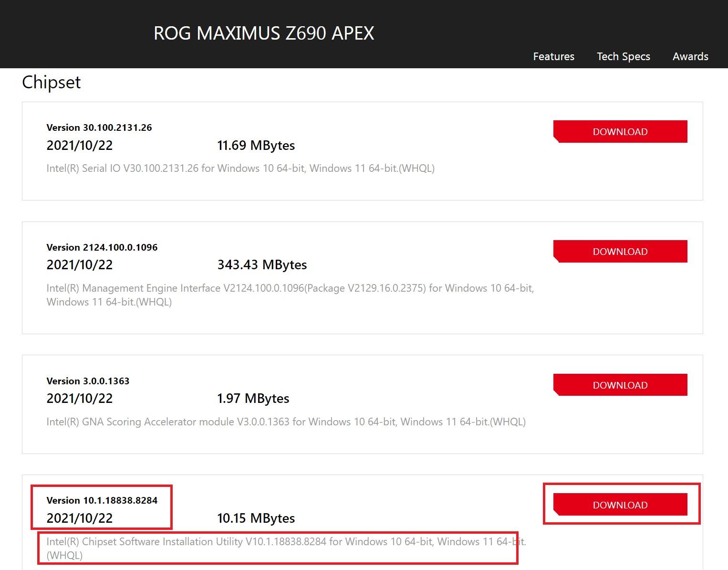The width and height of the screenshot is (728, 570).
Task: Click the 1.97 MBytes file size
Action: coord(253,399)
